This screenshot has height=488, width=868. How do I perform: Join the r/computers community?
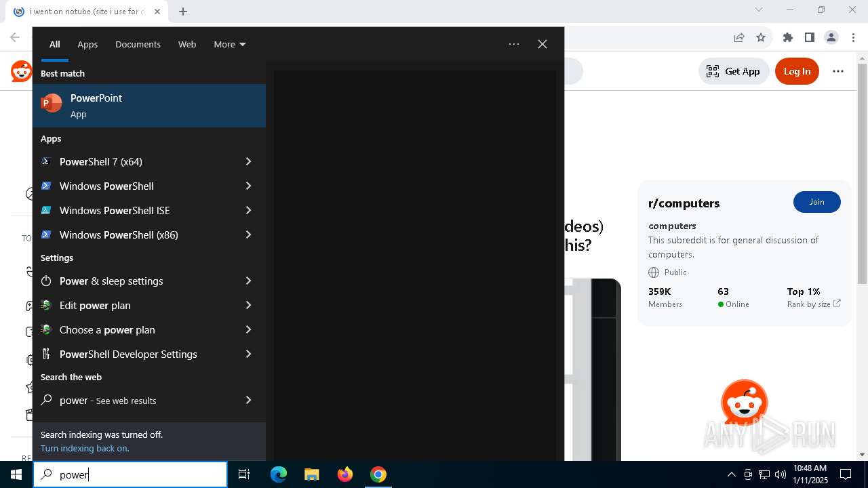[x=816, y=202]
